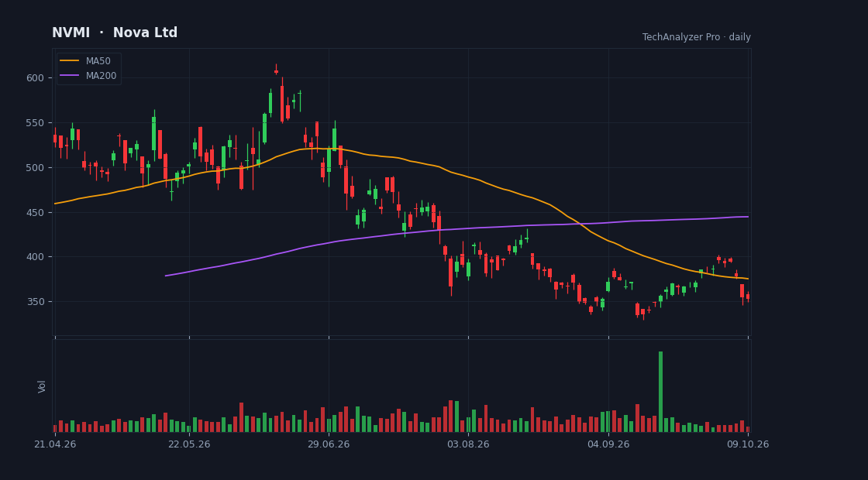The height and width of the screenshot is (480, 868).
Task: Click the 03.08.26 date axis label
Action: [x=468, y=444]
